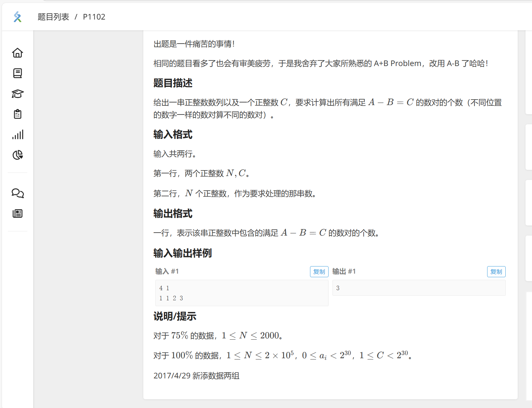Click the judging records clipboard icon
Screen dimensions: 532x408
(x=18, y=114)
